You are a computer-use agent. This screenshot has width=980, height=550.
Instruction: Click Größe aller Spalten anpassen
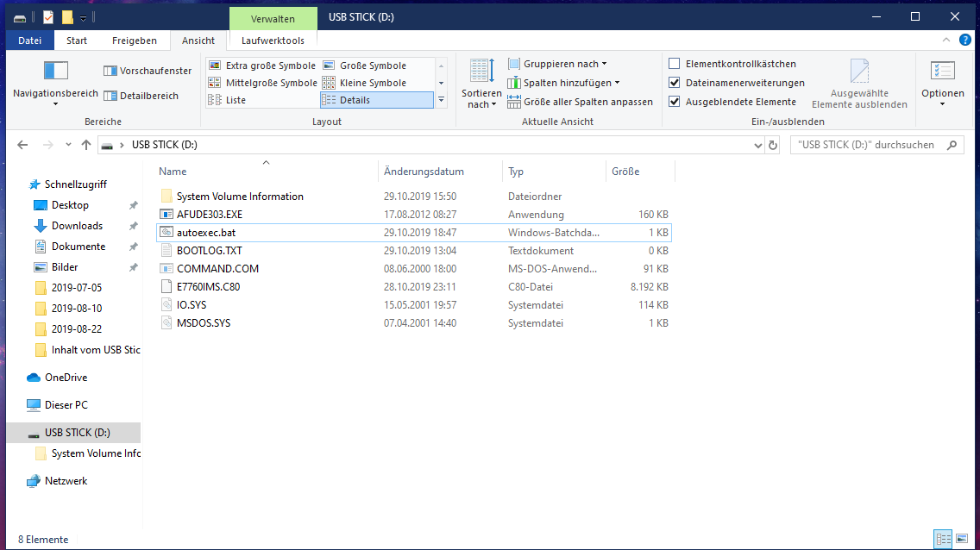point(580,102)
